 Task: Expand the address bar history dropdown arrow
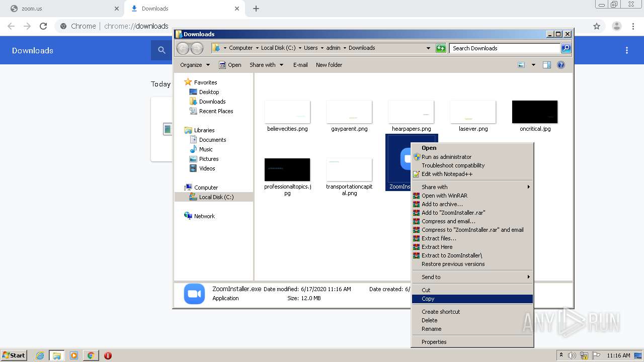[428, 48]
